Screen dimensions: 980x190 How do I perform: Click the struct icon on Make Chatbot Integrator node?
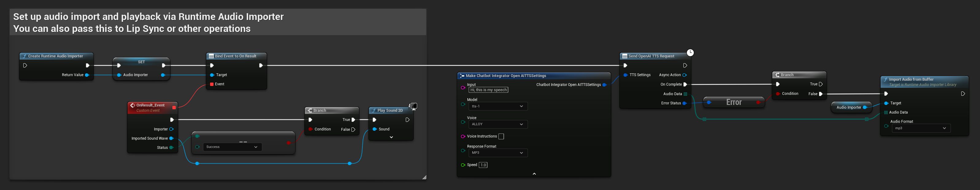pyautogui.click(x=462, y=76)
